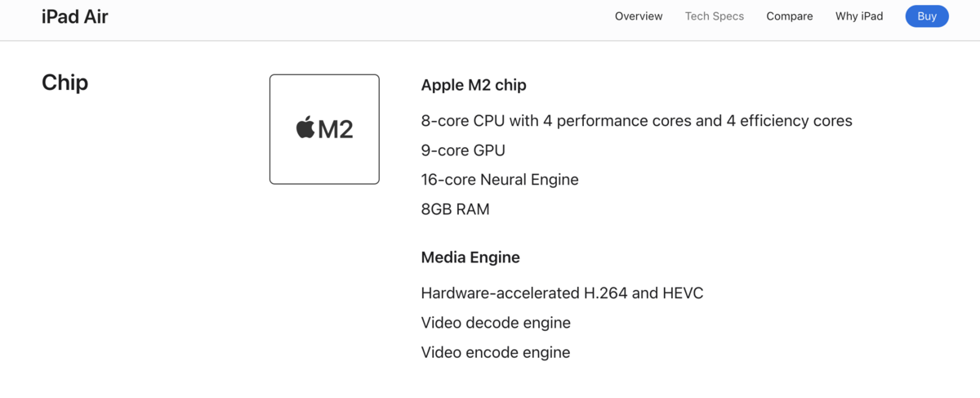Image resolution: width=980 pixels, height=398 pixels.
Task: Open the Overview page
Action: click(x=639, y=16)
